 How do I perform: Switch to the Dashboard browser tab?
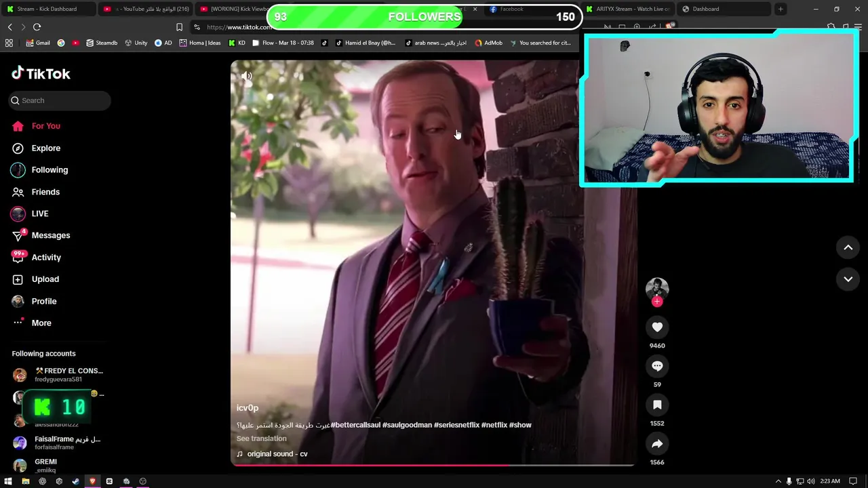click(x=724, y=9)
